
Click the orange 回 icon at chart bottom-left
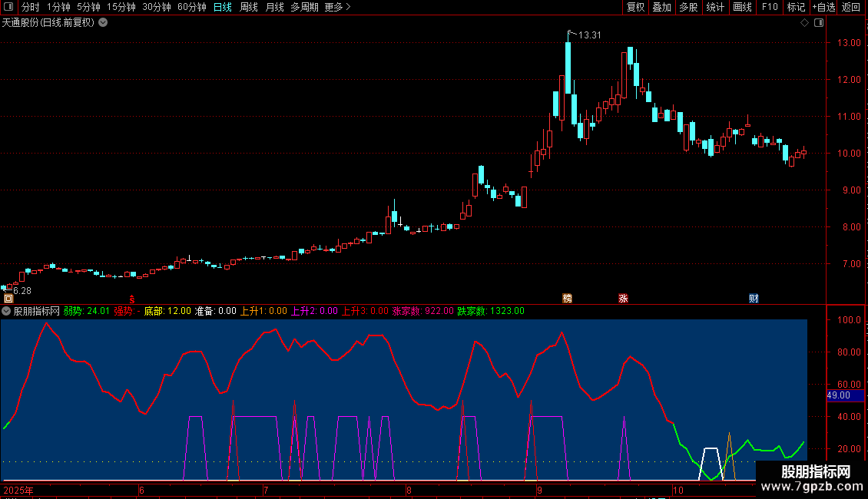(8, 299)
